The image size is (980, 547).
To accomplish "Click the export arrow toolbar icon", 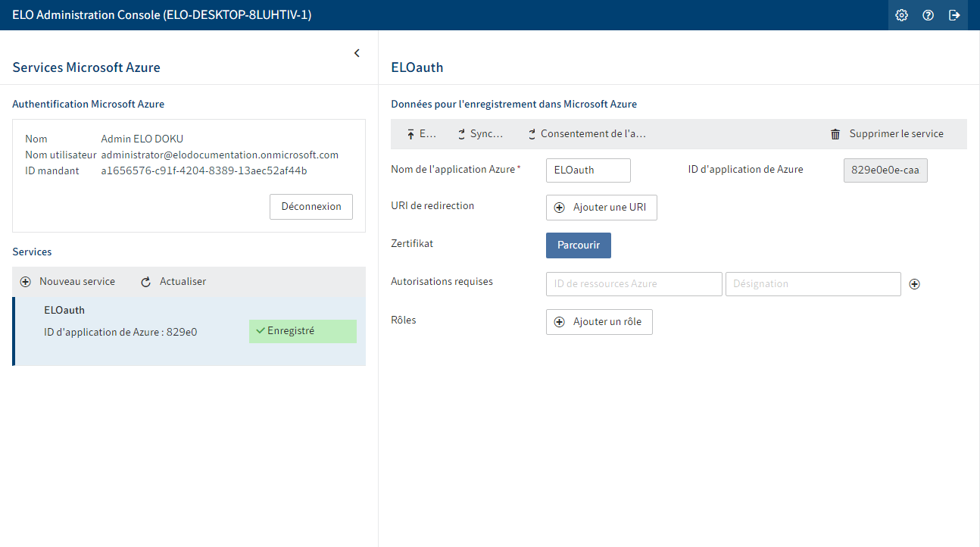I will point(410,134).
